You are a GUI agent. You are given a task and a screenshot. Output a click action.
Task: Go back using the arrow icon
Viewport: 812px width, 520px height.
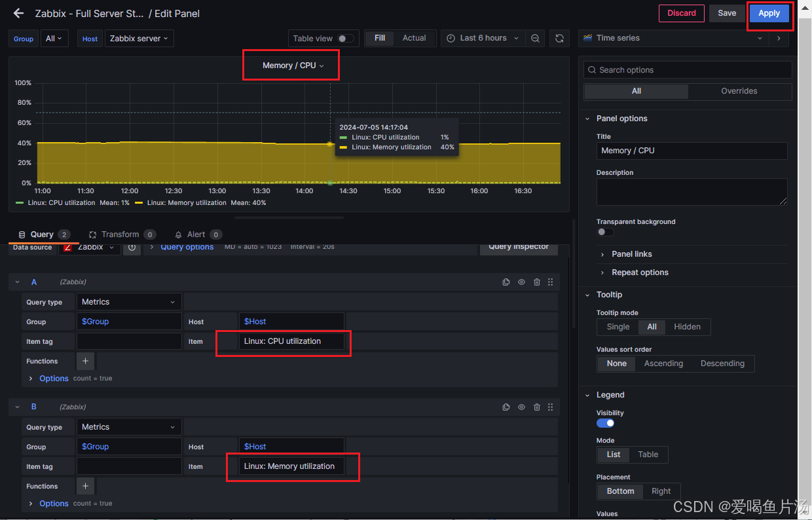pos(18,13)
